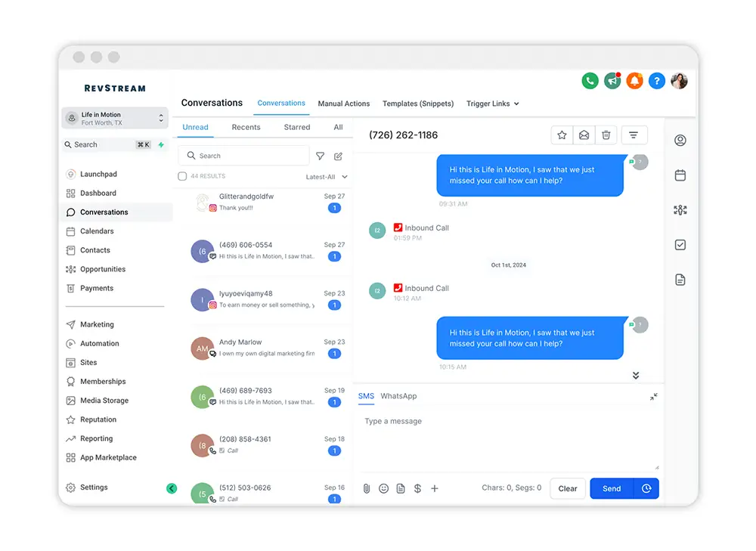
Task: Open the Manual Actions tab
Action: [344, 104]
